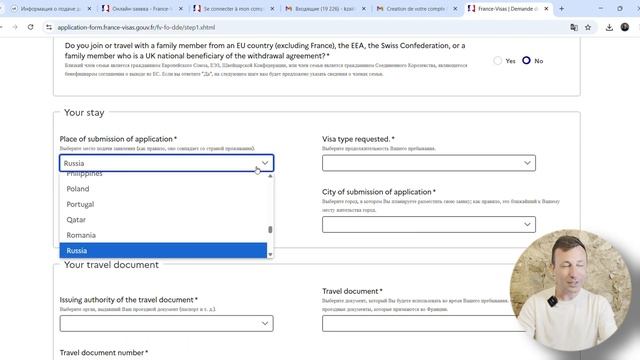This screenshot has width=640, height=360.
Task: Collapse the Place of submission dropdown showing Russia
Action: pos(167,163)
